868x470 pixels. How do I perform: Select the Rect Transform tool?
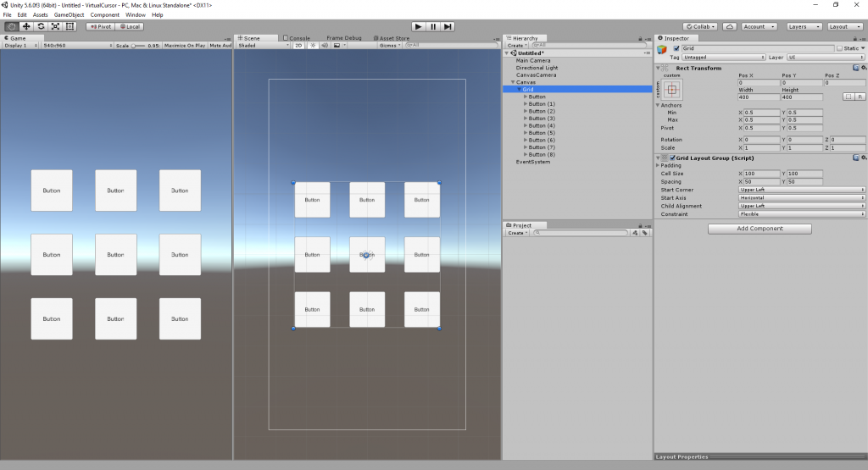coord(70,26)
